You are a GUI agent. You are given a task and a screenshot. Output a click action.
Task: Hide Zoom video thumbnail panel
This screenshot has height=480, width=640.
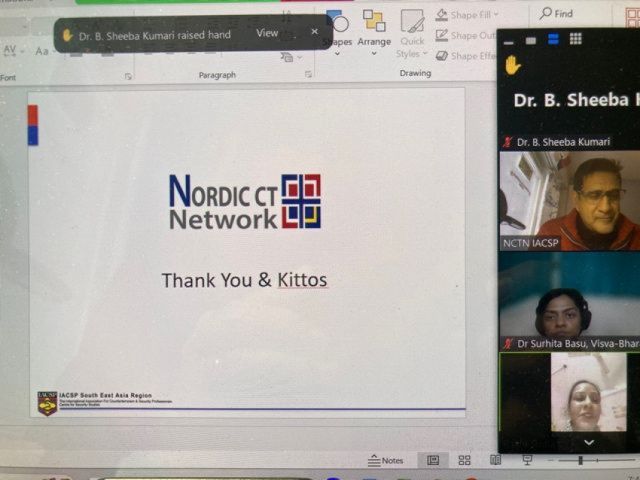509,40
